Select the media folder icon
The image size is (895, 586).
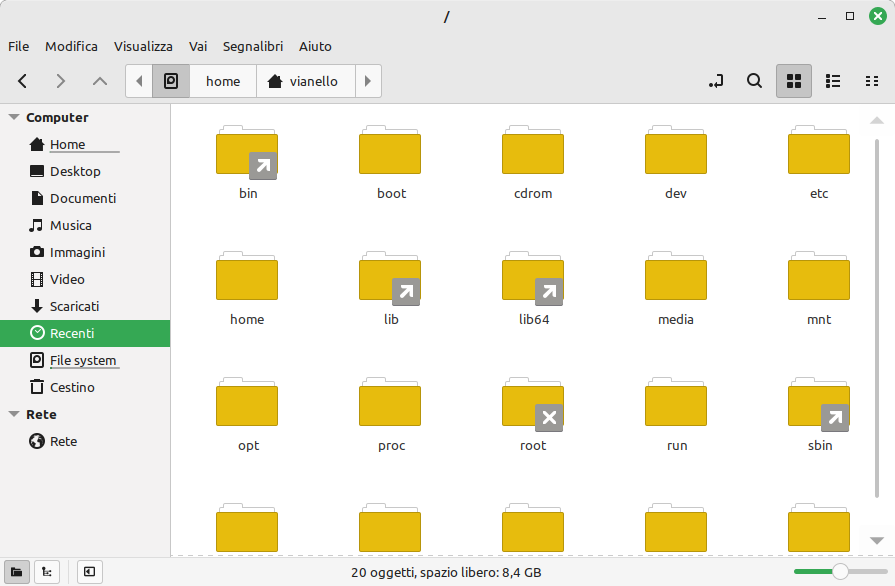coord(676,276)
